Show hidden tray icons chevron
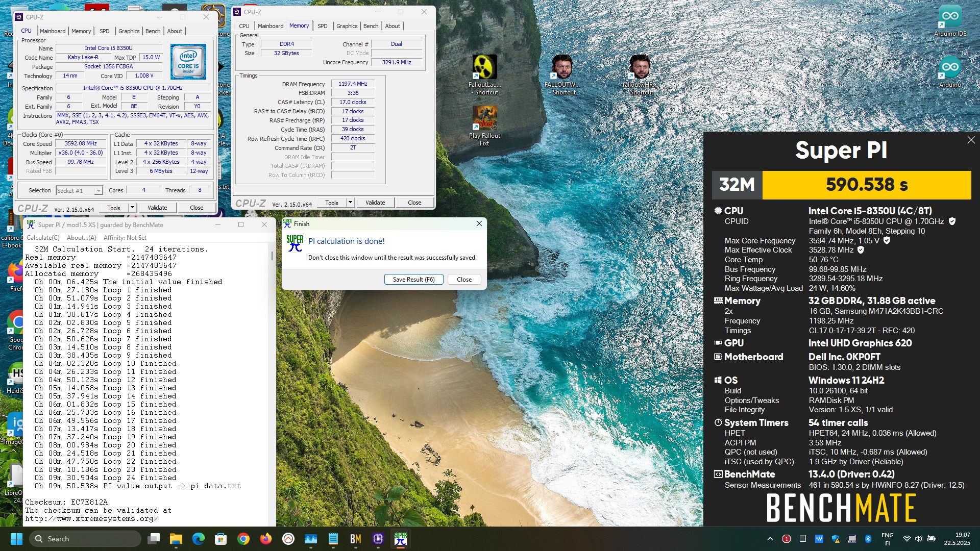Image resolution: width=980 pixels, height=551 pixels. coord(770,539)
